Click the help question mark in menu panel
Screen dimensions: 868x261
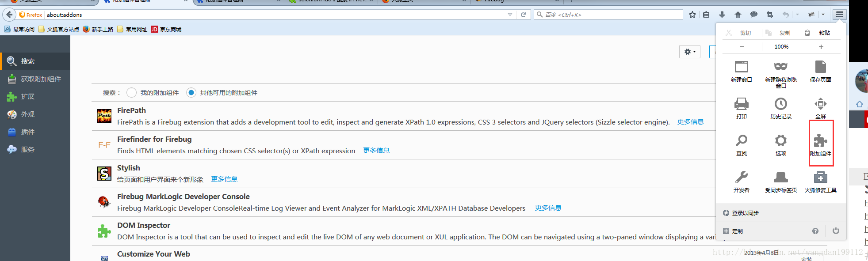(x=815, y=231)
